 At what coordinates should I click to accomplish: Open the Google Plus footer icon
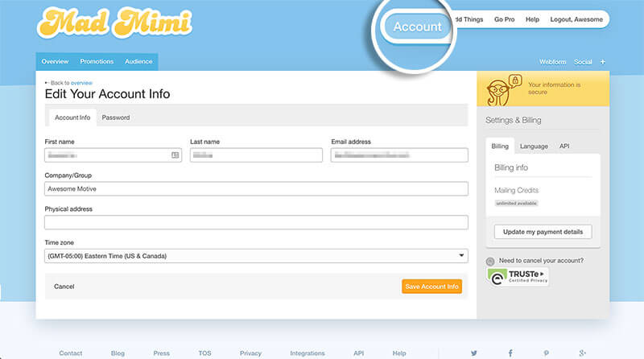pyautogui.click(x=582, y=353)
